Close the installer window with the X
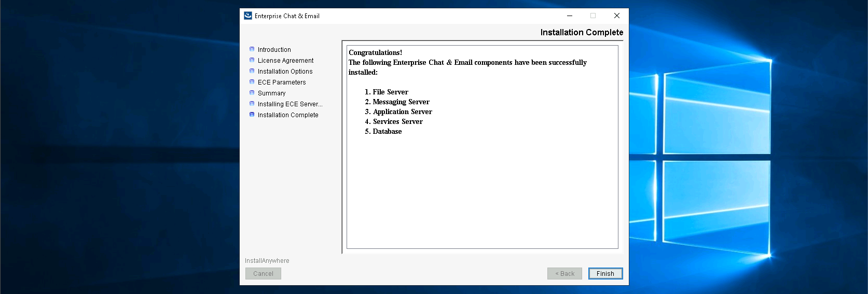The image size is (868, 294). pyautogui.click(x=617, y=16)
